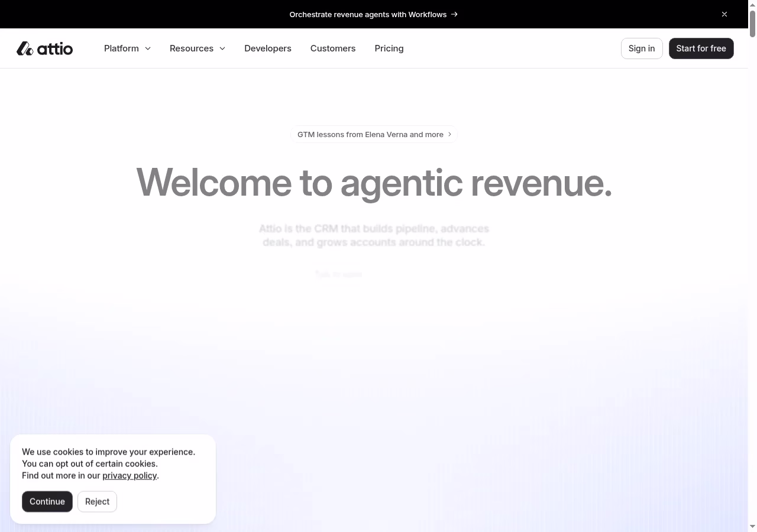The width and height of the screenshot is (757, 532).
Task: Open the GTM lessons from Elena Verna pill
Action: point(374,134)
